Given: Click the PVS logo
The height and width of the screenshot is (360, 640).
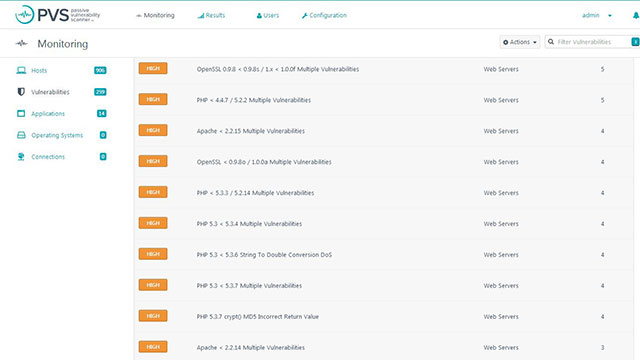Looking at the screenshot, I should coord(58,15).
